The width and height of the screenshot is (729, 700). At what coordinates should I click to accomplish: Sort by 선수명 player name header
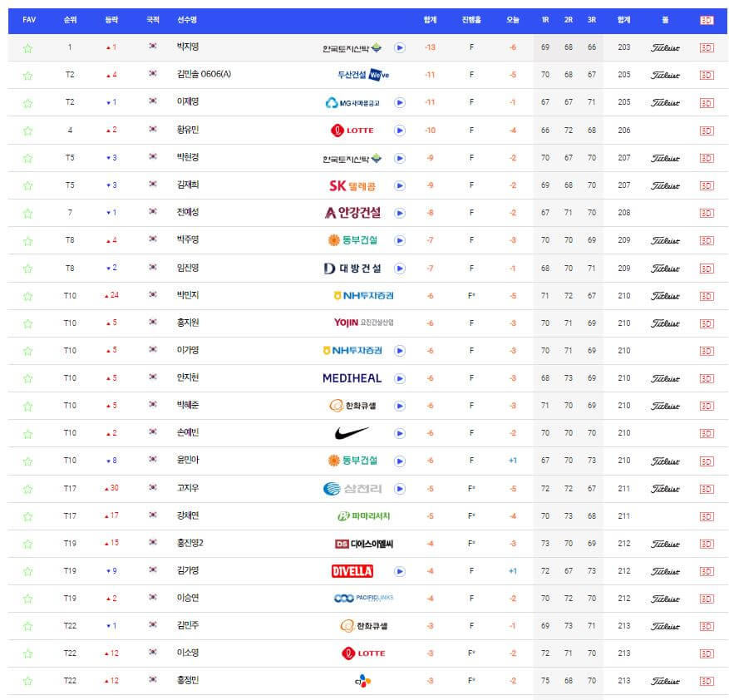coord(187,19)
